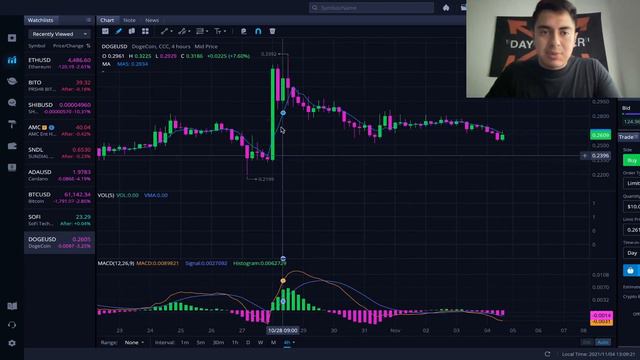Viewport: 640px width, 360px height.
Task: Open the community chat bubble sidebar icon
Action: pyautogui.click(x=12, y=102)
